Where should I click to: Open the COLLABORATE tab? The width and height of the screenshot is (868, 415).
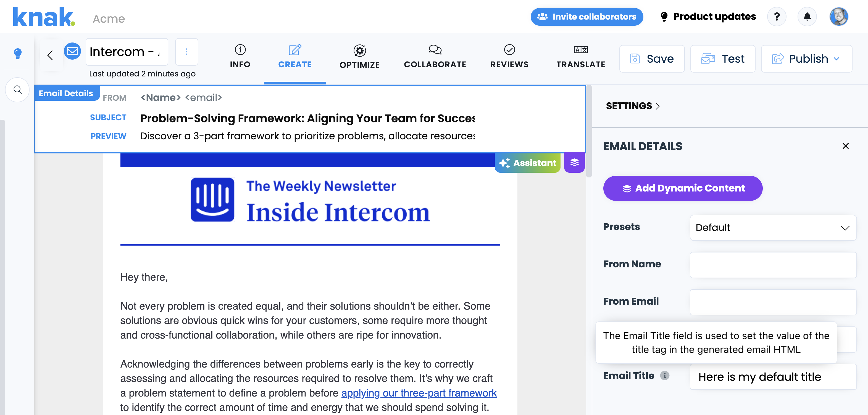(435, 57)
